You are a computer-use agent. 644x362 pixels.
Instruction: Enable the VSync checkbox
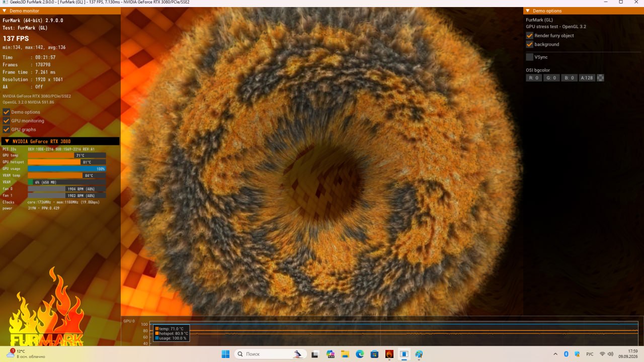pos(529,57)
